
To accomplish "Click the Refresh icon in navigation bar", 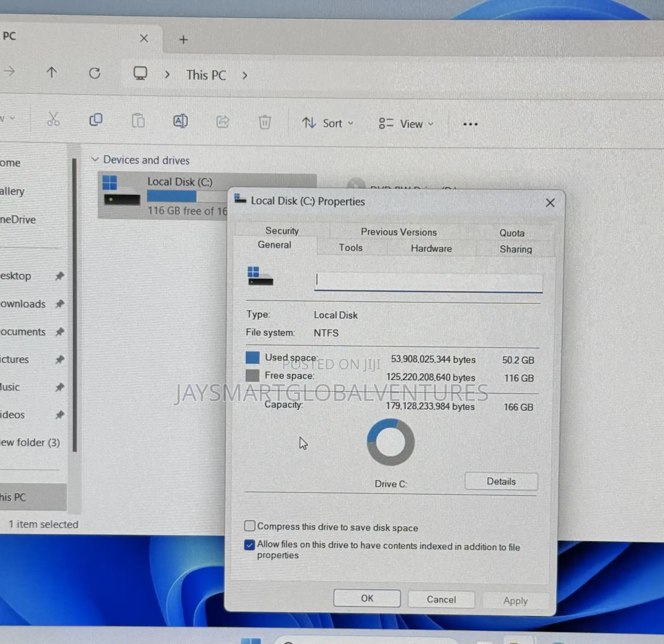I will [95, 73].
